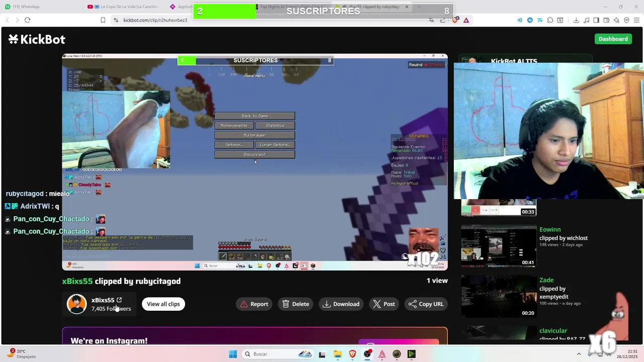Open Brave Wallet
This screenshot has height=362, width=644.
pyautogui.click(x=606, y=20)
